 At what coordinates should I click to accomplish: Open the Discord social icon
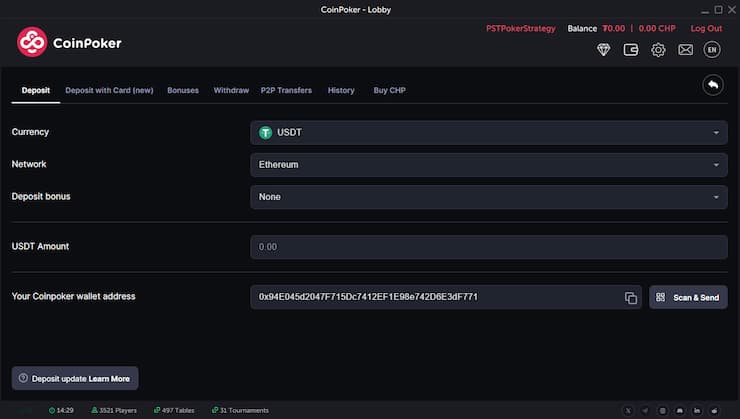pos(680,411)
